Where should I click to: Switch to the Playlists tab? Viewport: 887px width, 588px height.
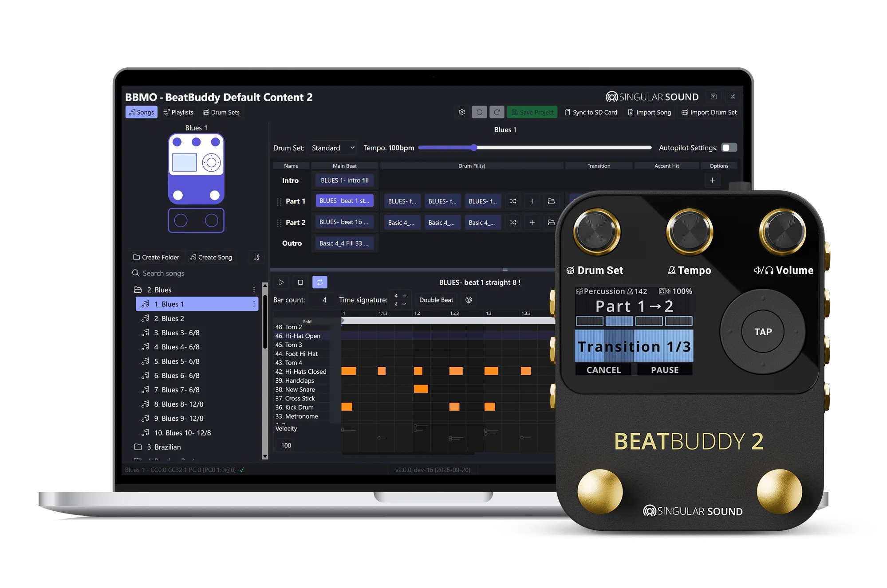(x=178, y=112)
